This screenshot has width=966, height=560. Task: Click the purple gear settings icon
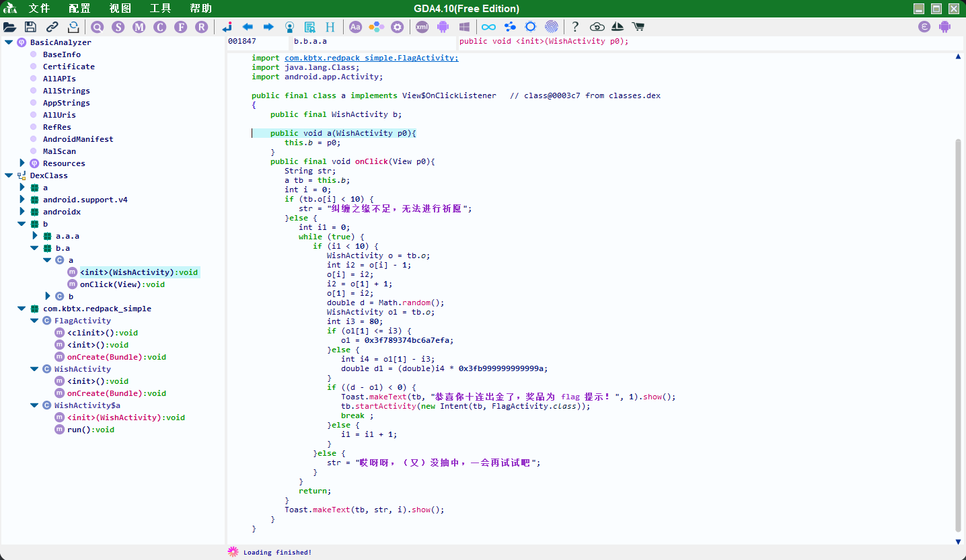[x=398, y=27]
